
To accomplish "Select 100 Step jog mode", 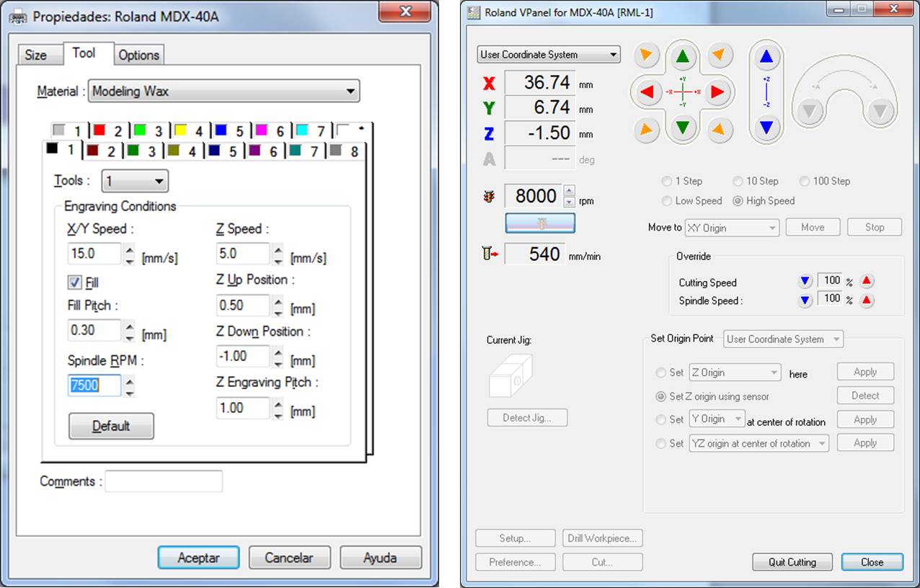I will 804,182.
